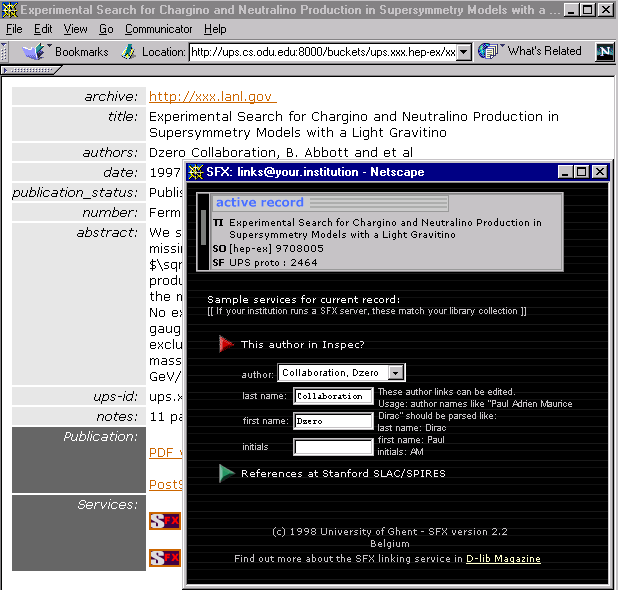This screenshot has width=618, height=590.
Task: Click the 'Bookmarks' label text
Action: point(82,52)
